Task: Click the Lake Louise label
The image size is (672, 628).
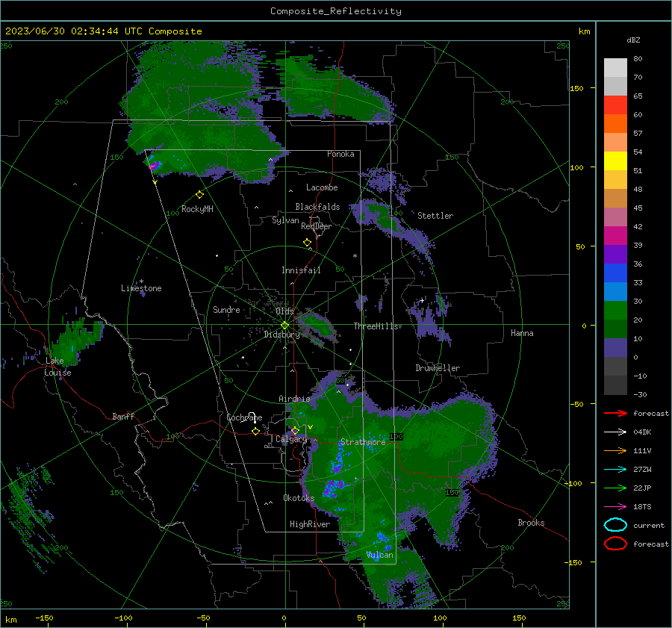Action: coord(57,367)
